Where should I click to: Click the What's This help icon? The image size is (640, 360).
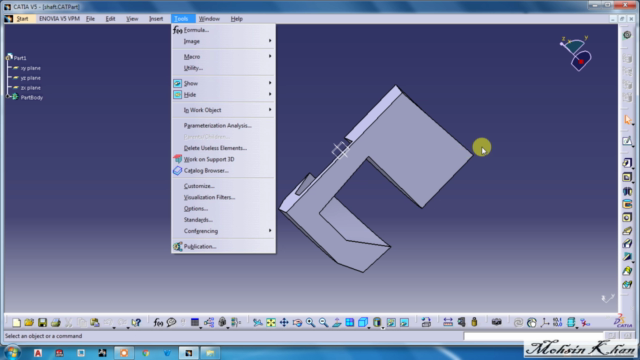tap(136, 322)
